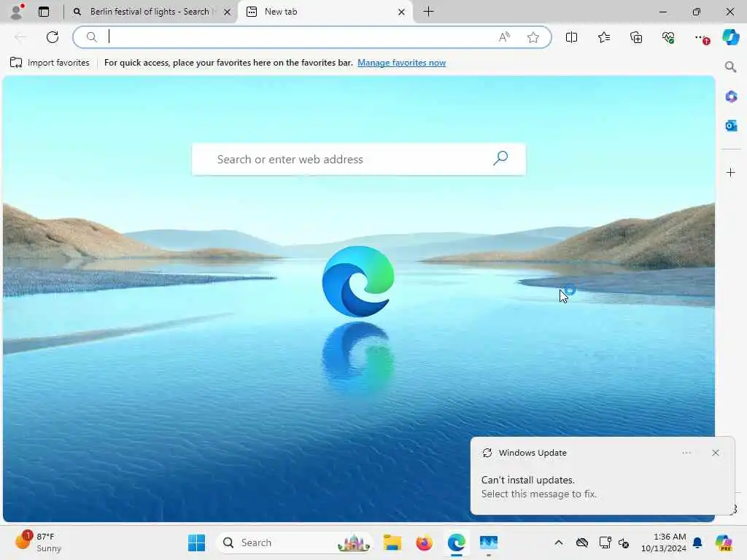
Task: Open the Favorites list
Action: (603, 37)
